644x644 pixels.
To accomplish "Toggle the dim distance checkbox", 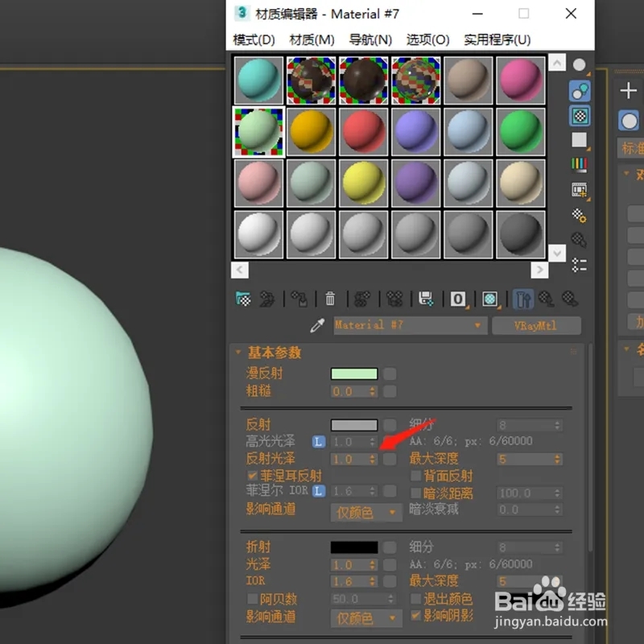I will tap(415, 493).
